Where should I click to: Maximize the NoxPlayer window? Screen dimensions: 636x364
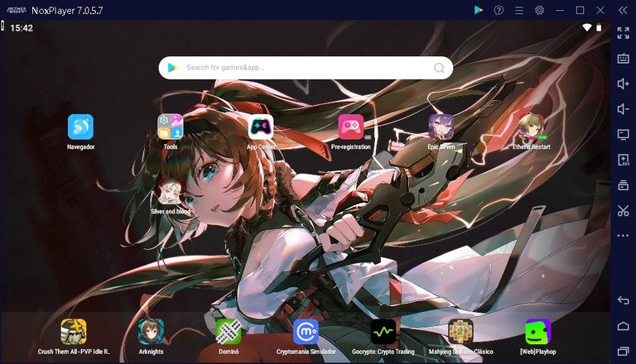click(580, 10)
